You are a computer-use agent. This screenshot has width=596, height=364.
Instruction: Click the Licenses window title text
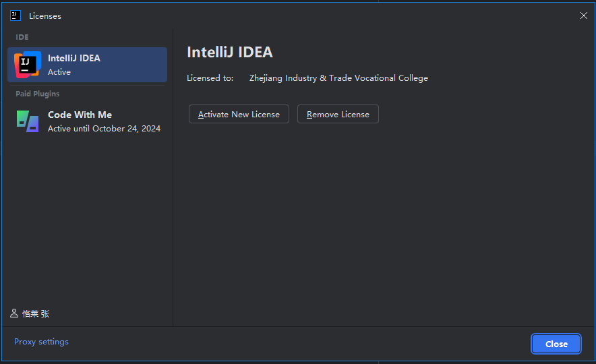(x=45, y=16)
